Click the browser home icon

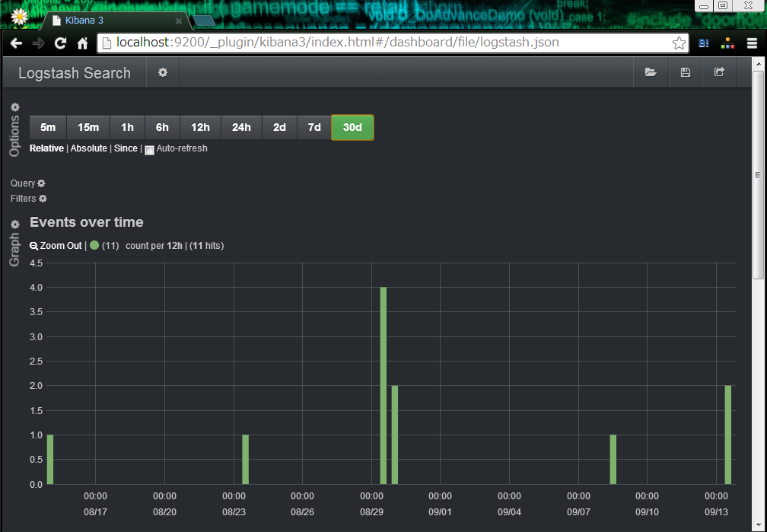[83, 43]
